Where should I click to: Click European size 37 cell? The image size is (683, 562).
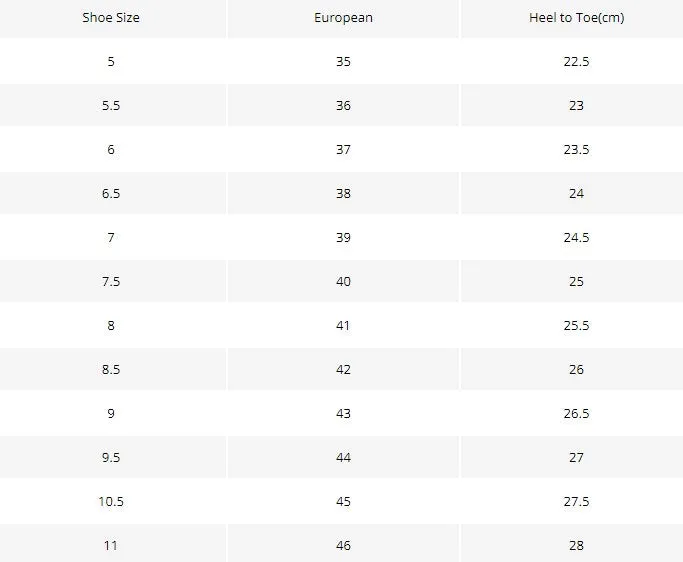point(343,149)
